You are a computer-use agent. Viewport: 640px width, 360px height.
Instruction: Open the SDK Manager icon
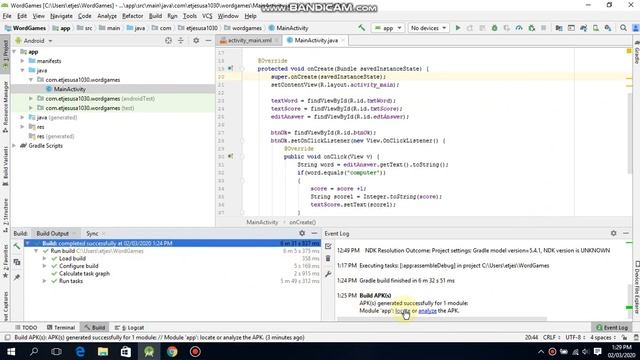tap(608, 28)
